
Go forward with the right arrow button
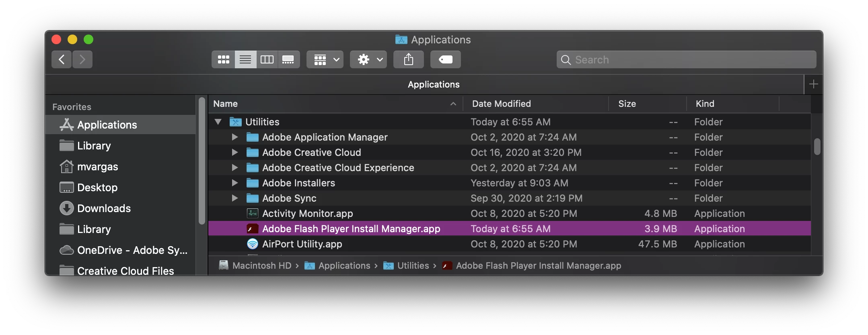pos(82,59)
